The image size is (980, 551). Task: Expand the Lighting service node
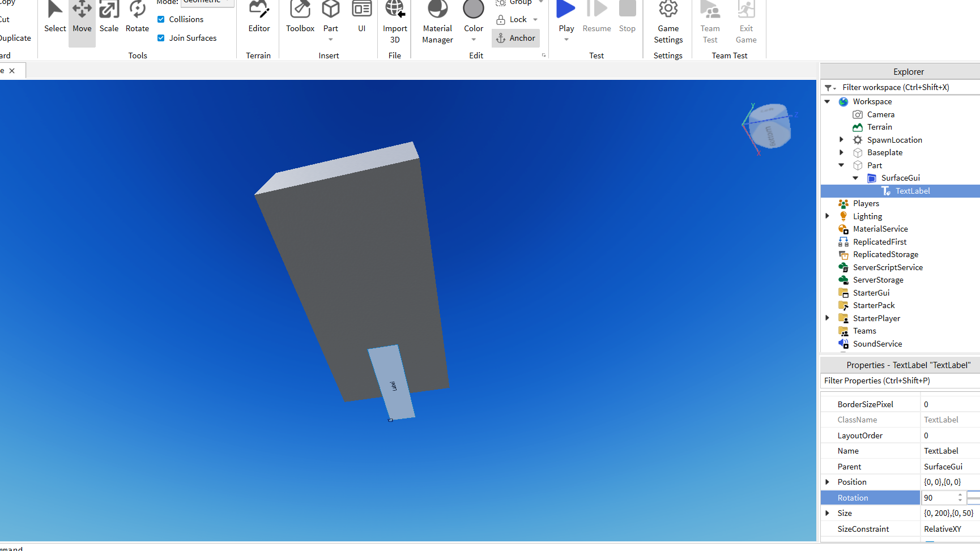coord(827,216)
